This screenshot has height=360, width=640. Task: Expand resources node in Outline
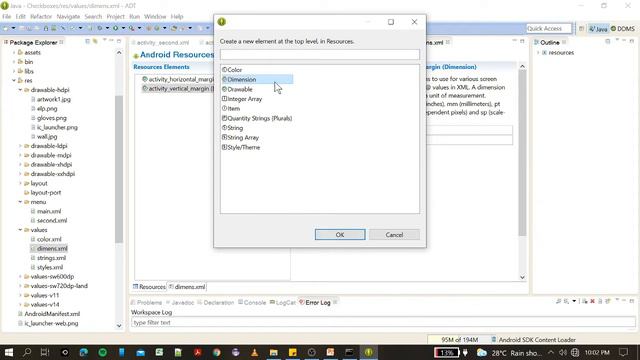[538, 53]
